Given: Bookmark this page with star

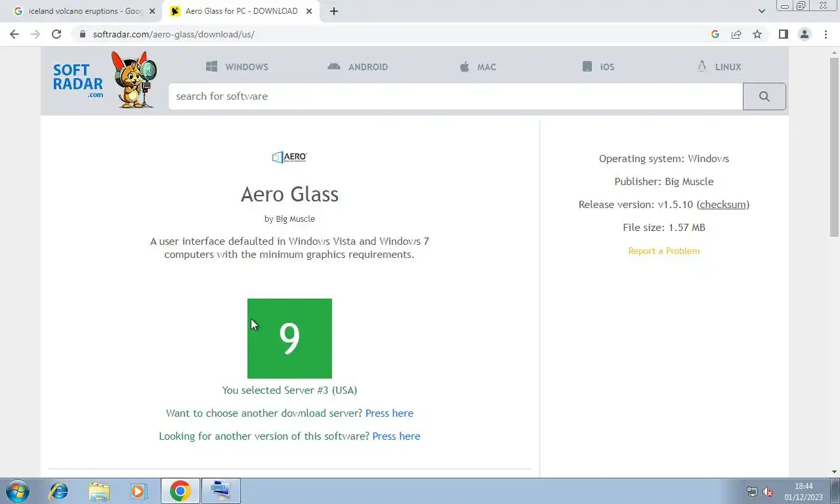Looking at the screenshot, I should click(x=757, y=34).
